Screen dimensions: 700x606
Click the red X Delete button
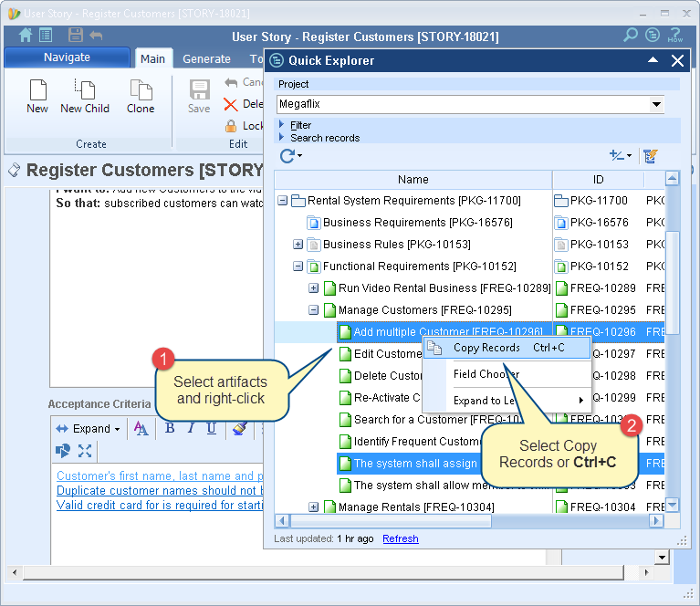coord(231,104)
